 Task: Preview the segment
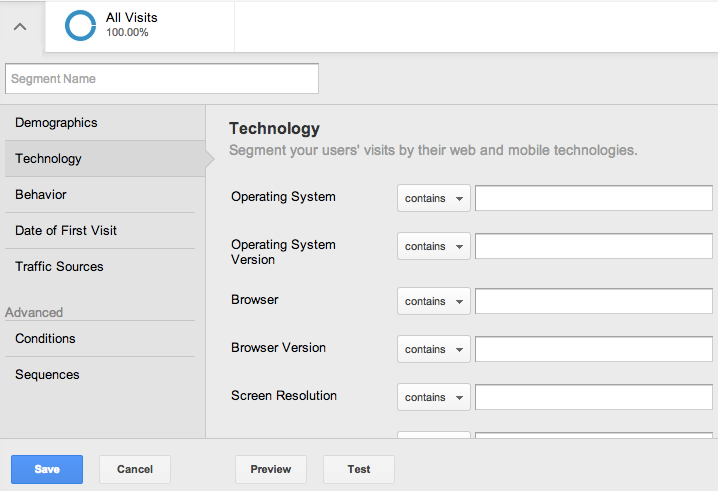271,469
